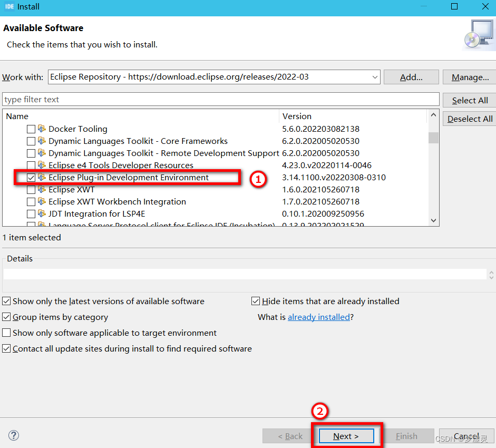Screen dimensions: 496x448
Task: Click the Add... button
Action: click(411, 77)
